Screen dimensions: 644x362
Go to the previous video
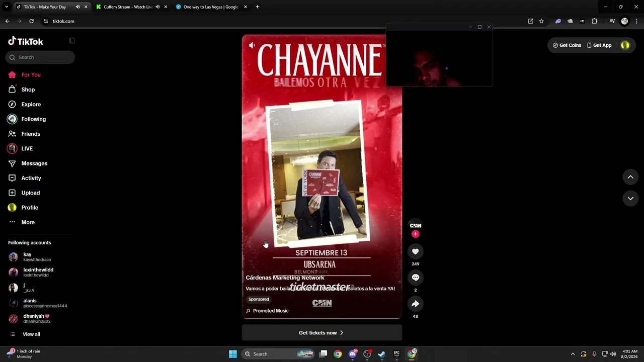click(x=630, y=177)
